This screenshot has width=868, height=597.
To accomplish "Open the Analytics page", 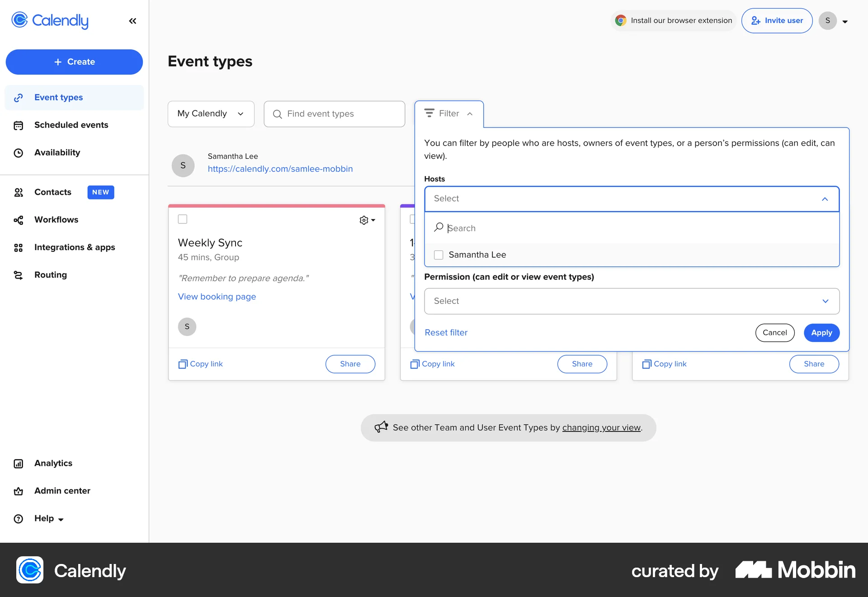I will (53, 463).
